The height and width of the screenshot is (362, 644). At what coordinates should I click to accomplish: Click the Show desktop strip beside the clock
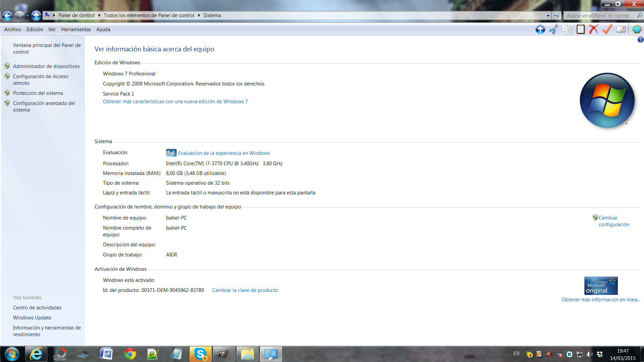coord(642,354)
